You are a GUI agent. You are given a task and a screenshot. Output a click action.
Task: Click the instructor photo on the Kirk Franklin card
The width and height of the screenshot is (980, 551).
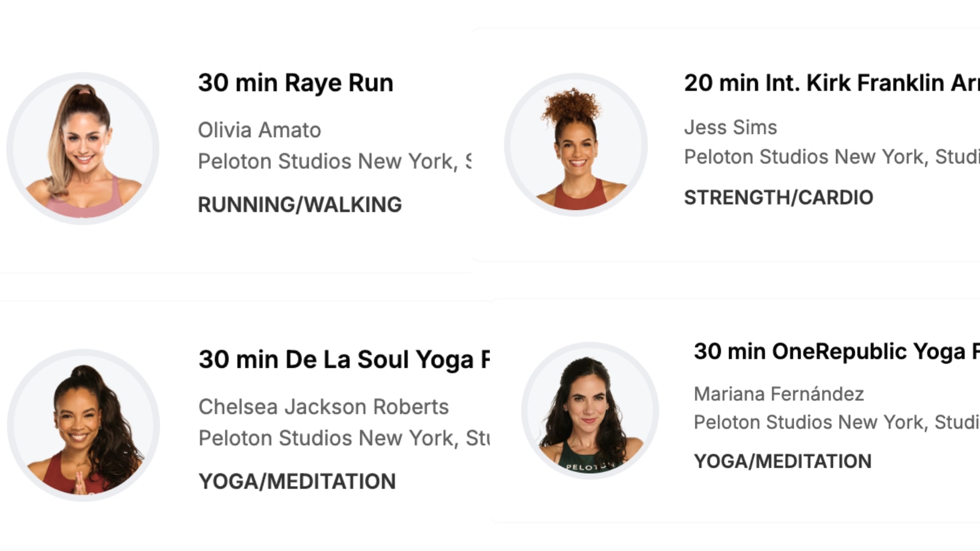click(576, 145)
